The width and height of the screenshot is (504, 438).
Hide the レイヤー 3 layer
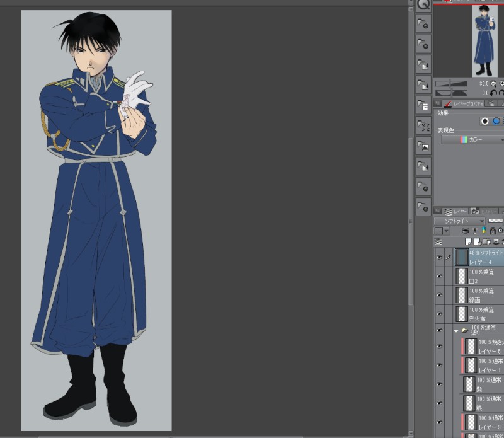coord(439,422)
